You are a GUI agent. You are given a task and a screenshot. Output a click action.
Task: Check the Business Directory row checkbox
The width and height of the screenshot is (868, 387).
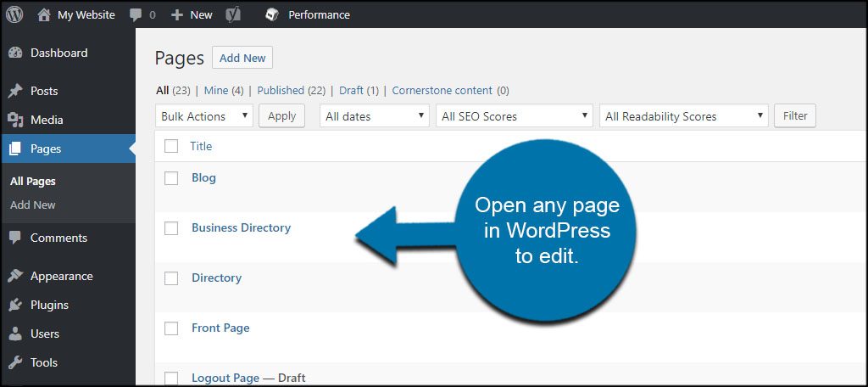tap(171, 228)
